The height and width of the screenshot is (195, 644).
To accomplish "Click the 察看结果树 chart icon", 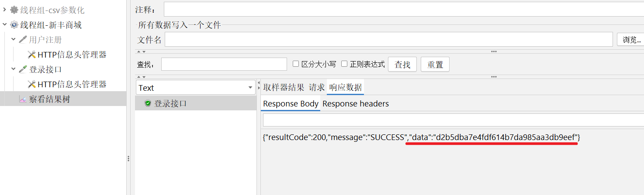I will click(23, 99).
